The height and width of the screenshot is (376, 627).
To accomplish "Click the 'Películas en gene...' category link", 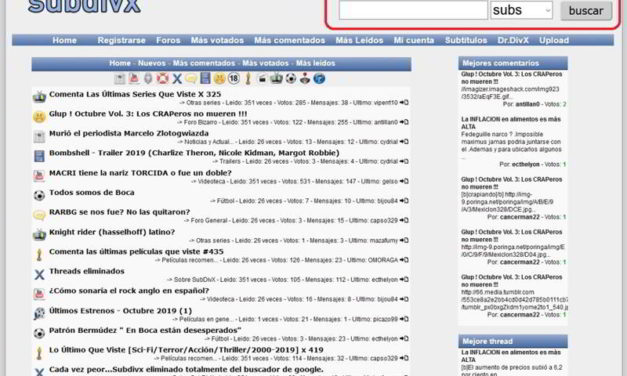I will [206, 320].
